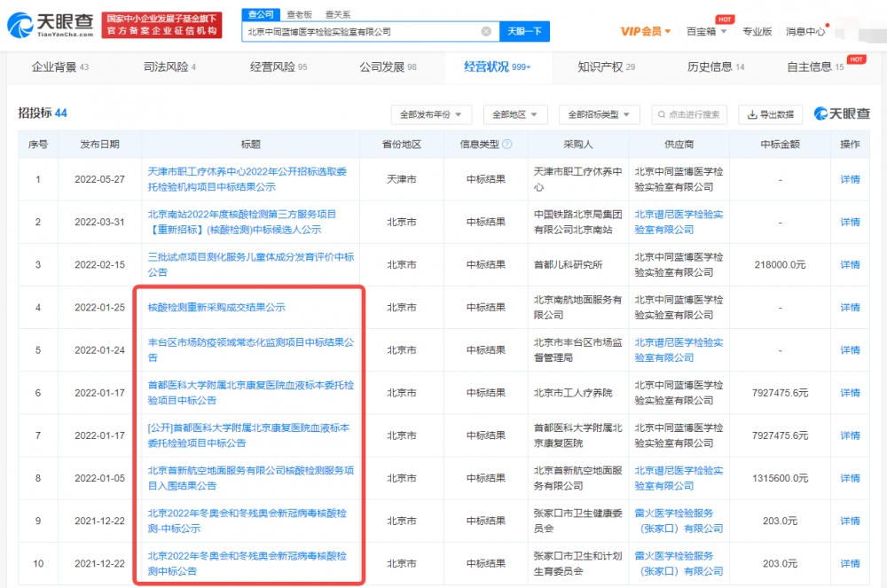Screen dimensions: 887x588
Task: Click 详情 for row 9
Action: [x=850, y=521]
